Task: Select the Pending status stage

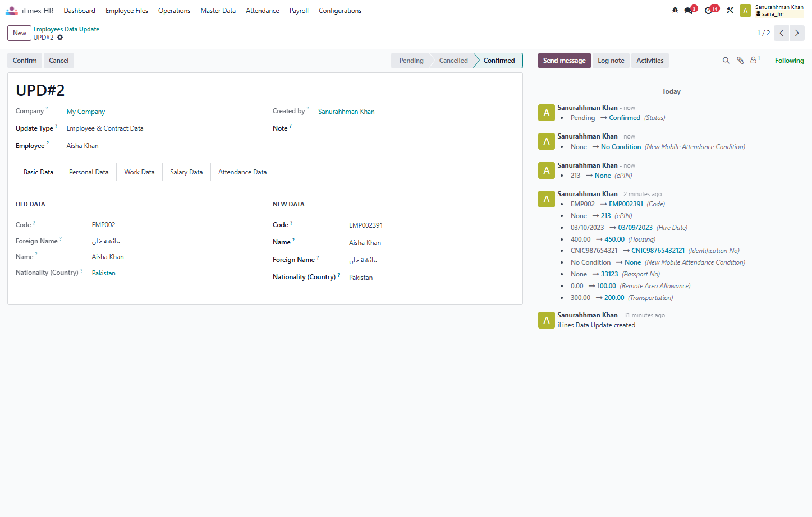Action: click(x=411, y=61)
